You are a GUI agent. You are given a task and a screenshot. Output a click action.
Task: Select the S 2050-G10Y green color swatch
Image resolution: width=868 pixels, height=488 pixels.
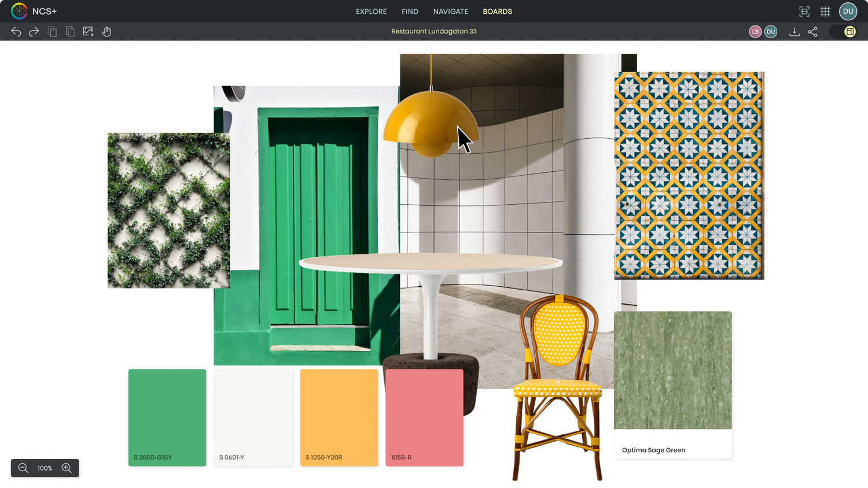click(x=167, y=417)
